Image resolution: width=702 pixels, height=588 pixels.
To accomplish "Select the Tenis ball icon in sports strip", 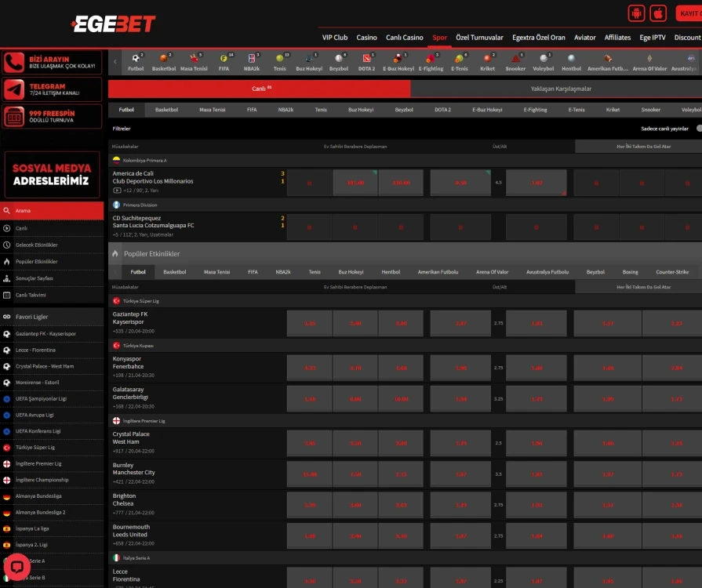I will 279,58.
